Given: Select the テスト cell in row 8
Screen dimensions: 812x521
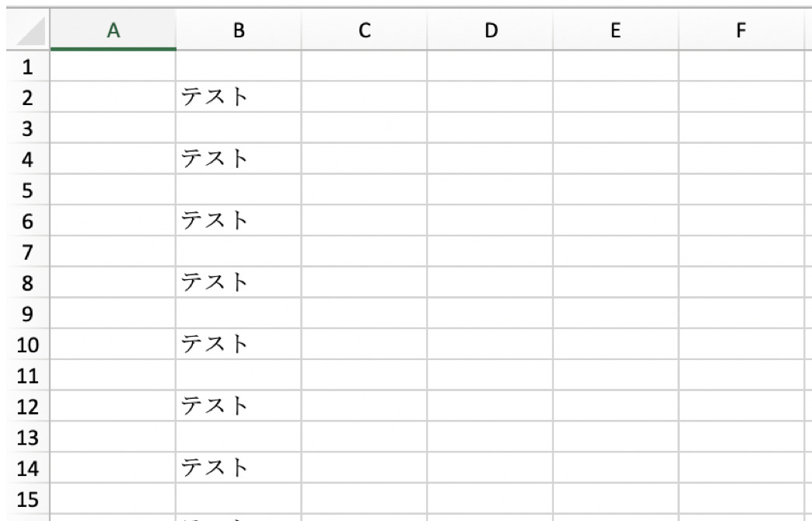Looking at the screenshot, I should click(x=238, y=282).
